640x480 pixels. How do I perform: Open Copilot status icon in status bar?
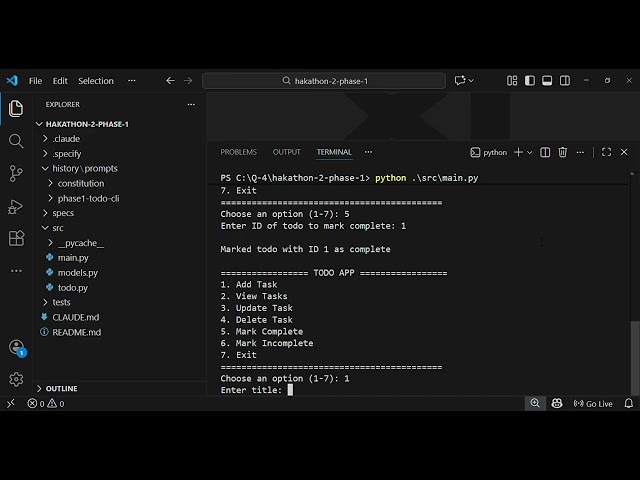click(557, 404)
